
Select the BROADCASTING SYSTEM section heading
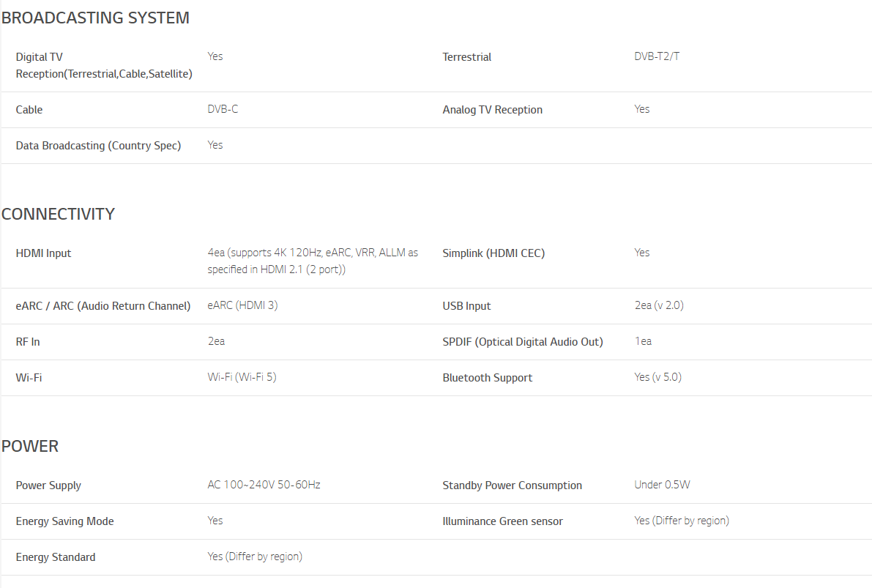pos(95,18)
